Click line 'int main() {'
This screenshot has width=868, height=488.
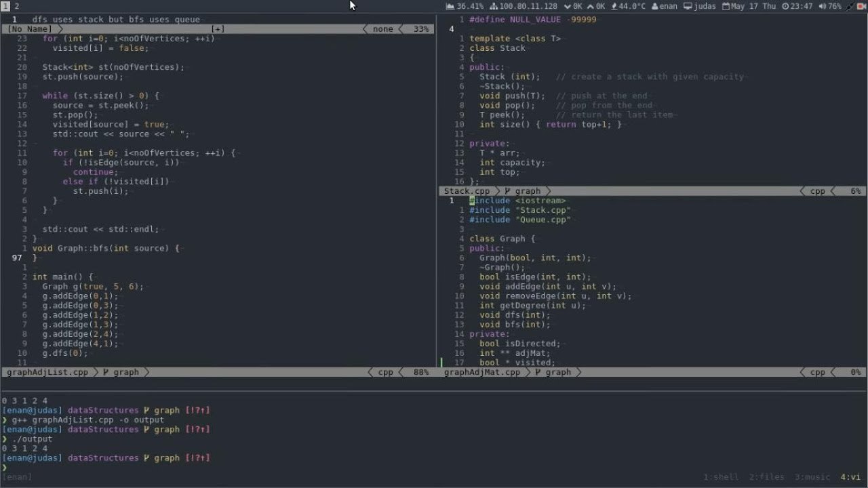62,277
